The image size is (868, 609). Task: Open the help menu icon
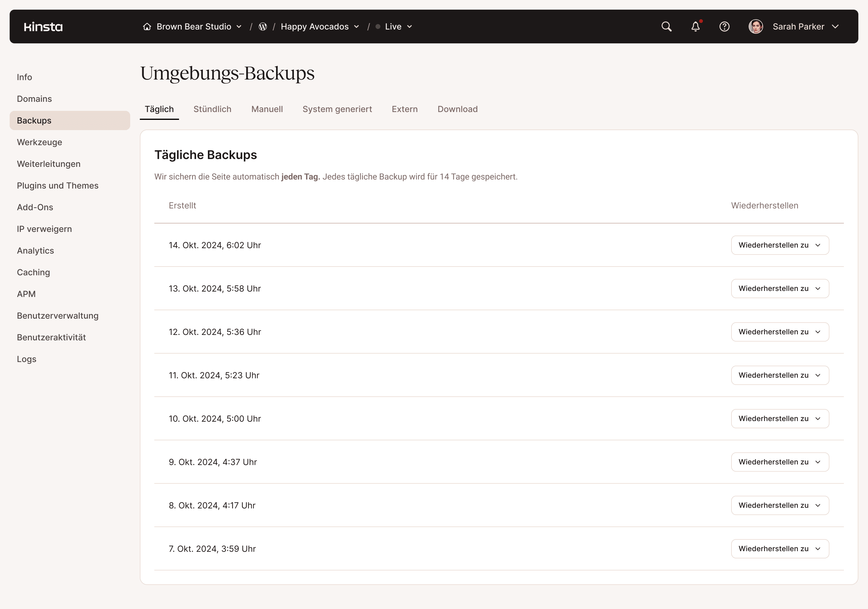[725, 27]
